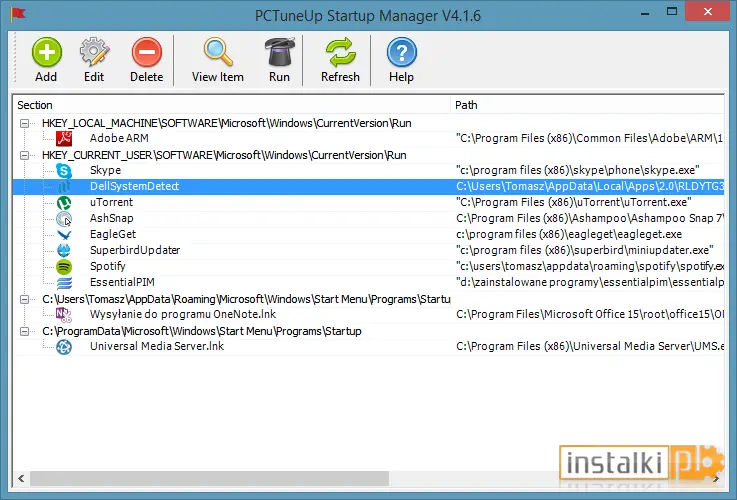Image resolution: width=737 pixels, height=500 pixels.
Task: Click the Spotify green icon
Action: pos(64,266)
